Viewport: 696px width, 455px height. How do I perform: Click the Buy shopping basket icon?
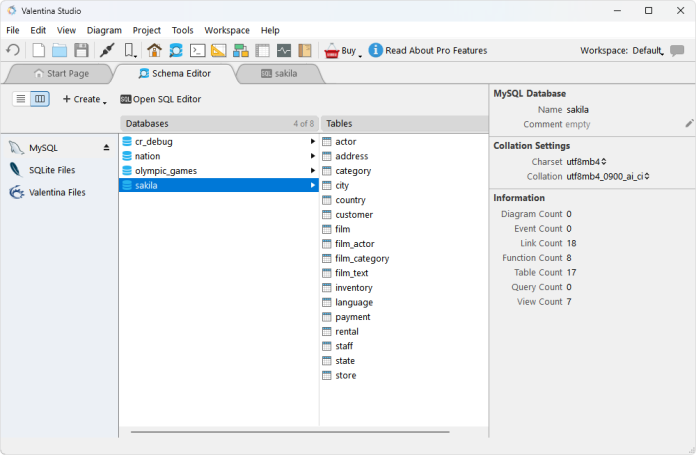click(331, 50)
